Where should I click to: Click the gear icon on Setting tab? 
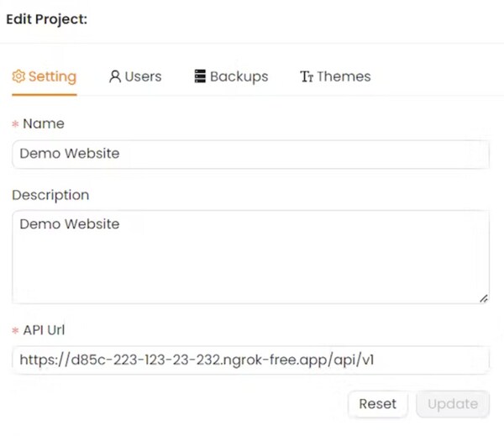point(18,76)
